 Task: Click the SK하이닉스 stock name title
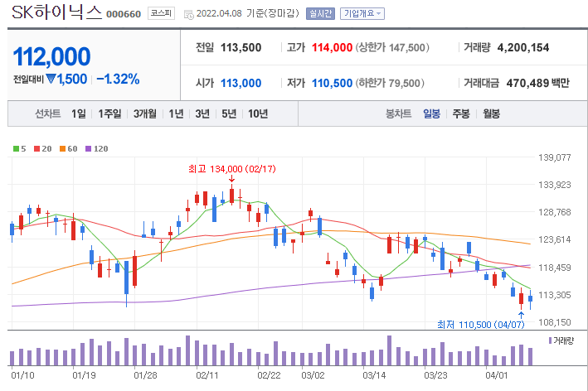[57, 12]
